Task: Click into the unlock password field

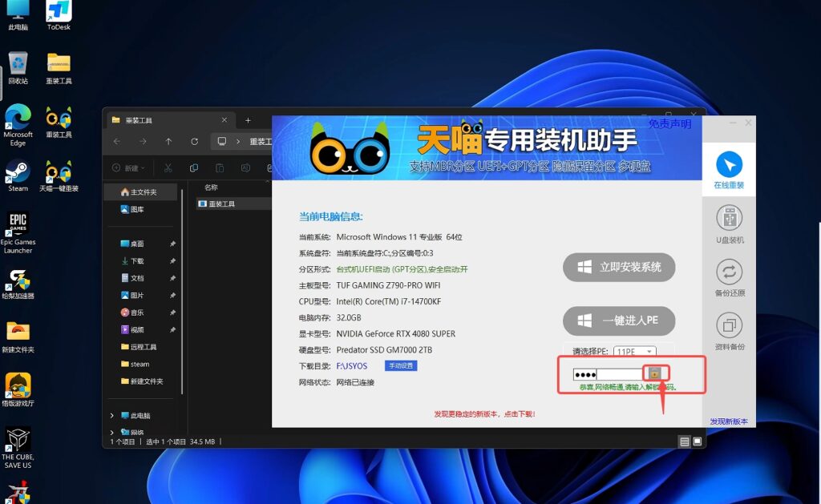Action: [617, 374]
